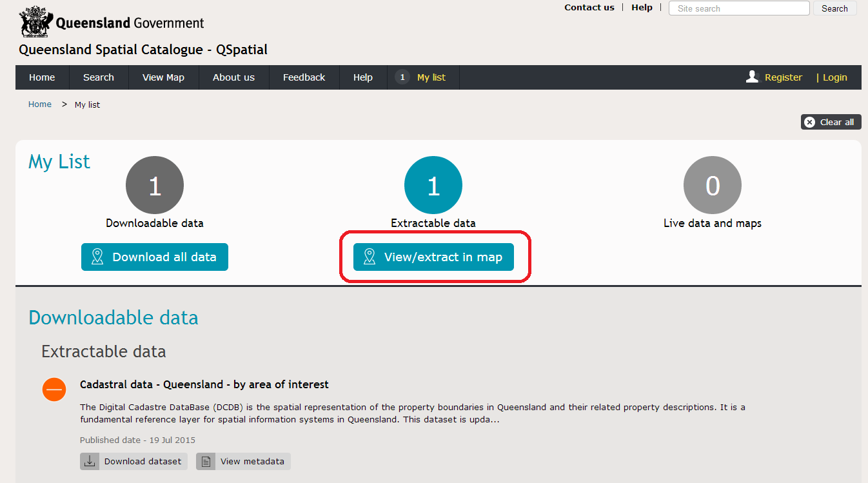Click the Download dataset button

133,461
